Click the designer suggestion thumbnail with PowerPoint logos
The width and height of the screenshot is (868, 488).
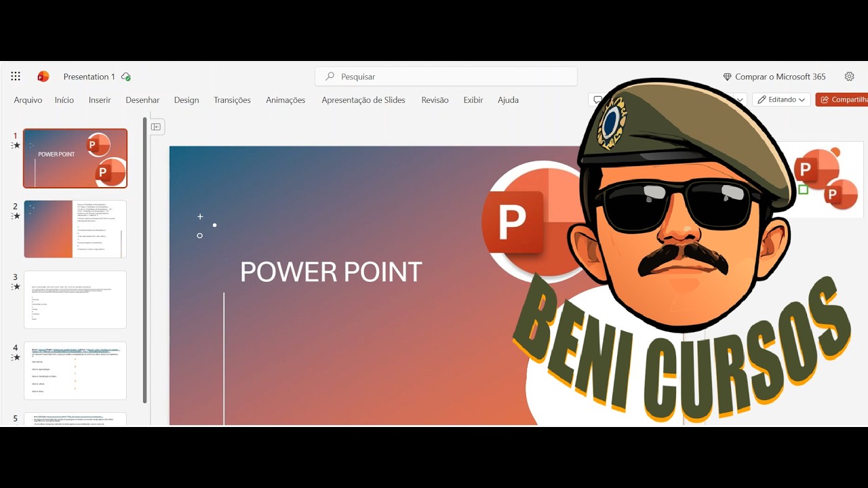coord(826,180)
